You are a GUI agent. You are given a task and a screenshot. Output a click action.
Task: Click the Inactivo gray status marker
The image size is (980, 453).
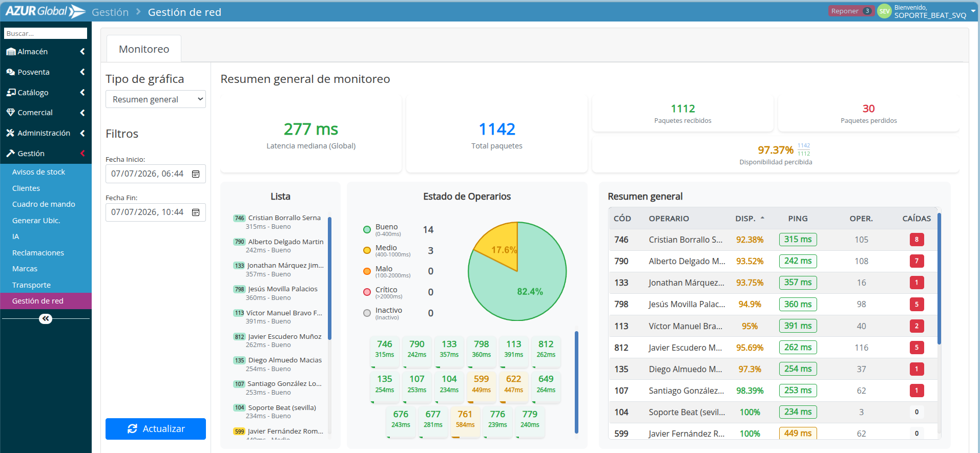[367, 313]
